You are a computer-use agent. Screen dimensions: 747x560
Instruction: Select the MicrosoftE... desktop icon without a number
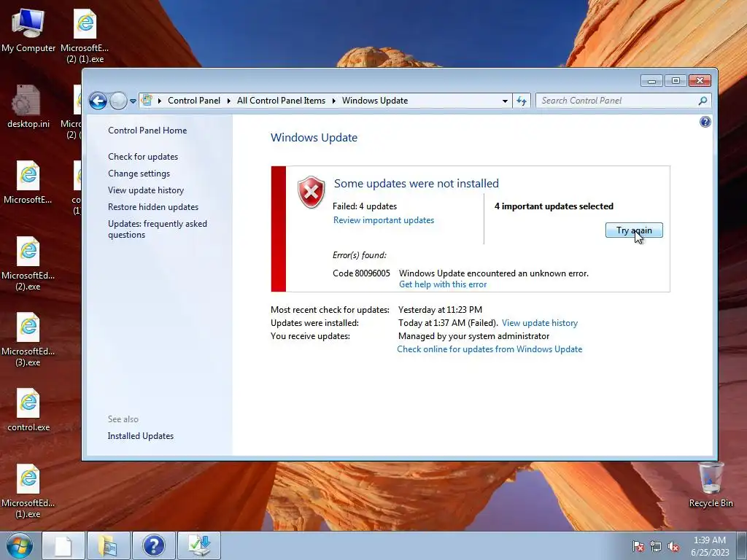tap(28, 182)
